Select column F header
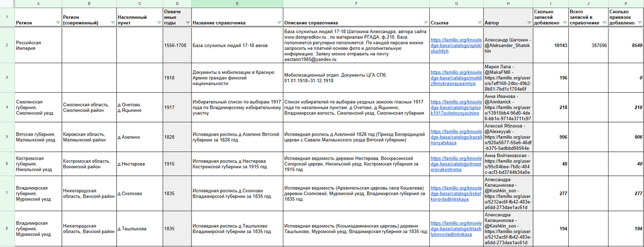This screenshot has height=247, width=644. (x=355, y=3)
